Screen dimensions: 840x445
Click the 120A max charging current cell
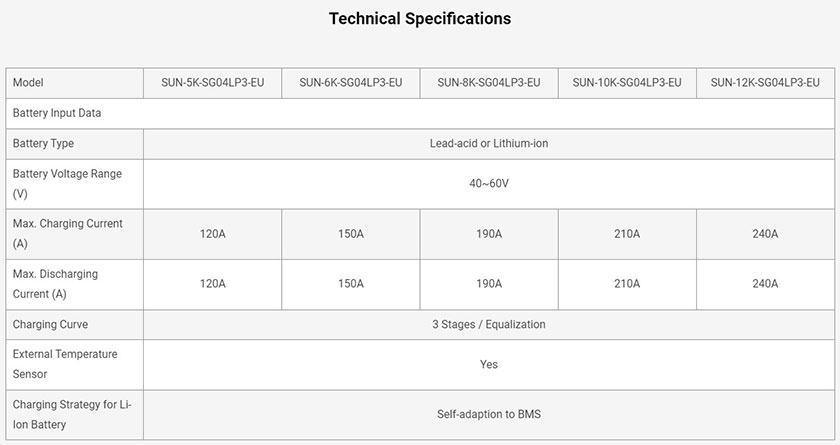click(213, 234)
